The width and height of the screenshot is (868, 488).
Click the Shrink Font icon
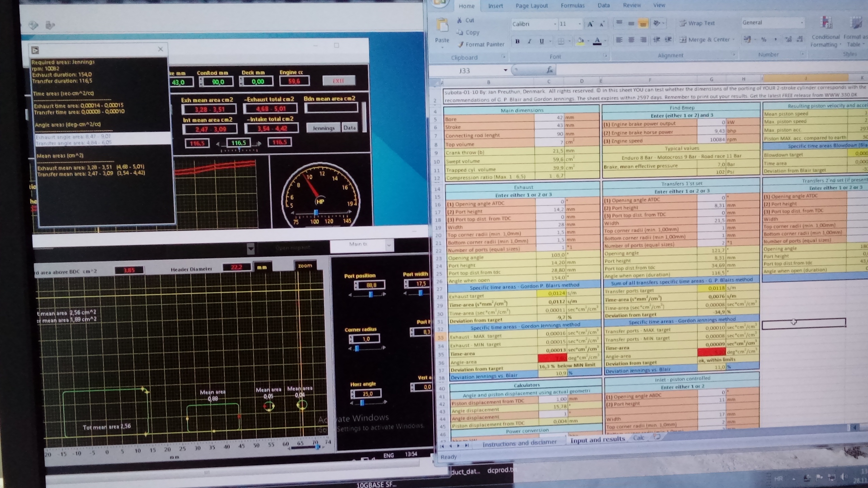pyautogui.click(x=602, y=24)
